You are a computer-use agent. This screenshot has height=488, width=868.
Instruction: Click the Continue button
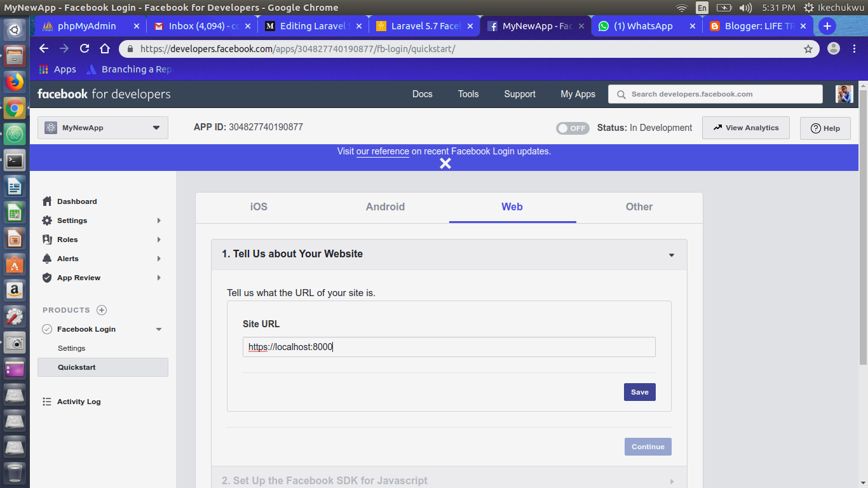click(648, 447)
